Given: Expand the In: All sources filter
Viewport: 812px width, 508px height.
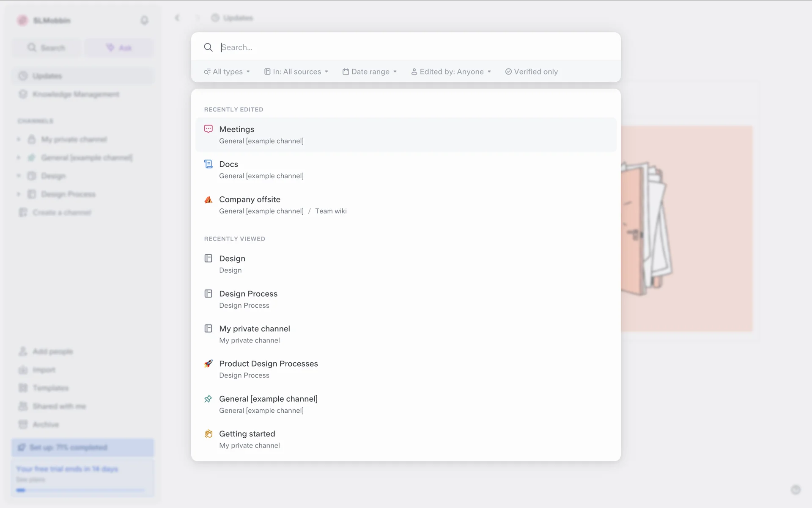Looking at the screenshot, I should [296, 72].
